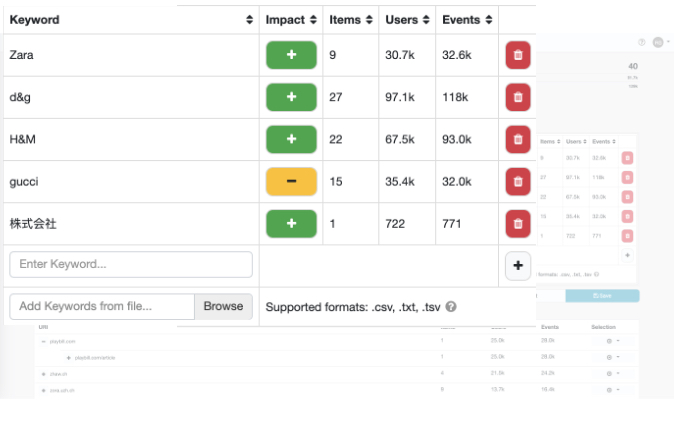The height and width of the screenshot is (432, 674).
Task: Toggle the yellow minus impact button for gucci
Action: [291, 181]
